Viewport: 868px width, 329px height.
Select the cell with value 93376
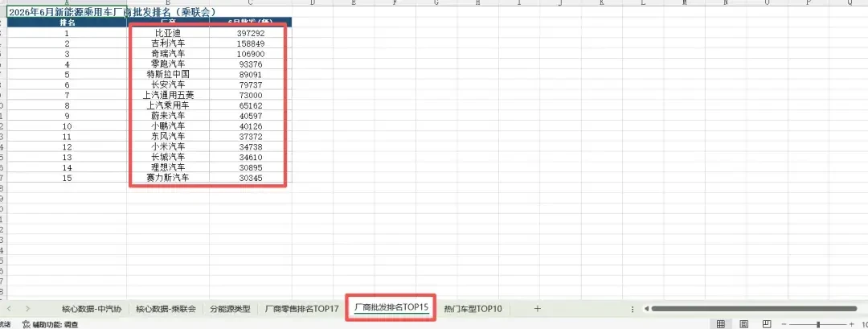point(250,64)
